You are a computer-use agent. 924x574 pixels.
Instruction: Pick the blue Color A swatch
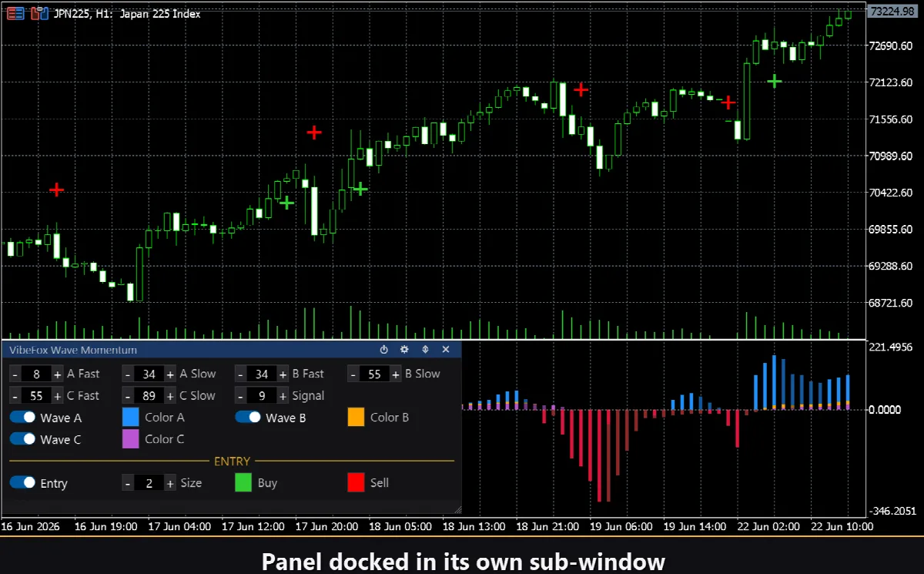click(x=131, y=417)
